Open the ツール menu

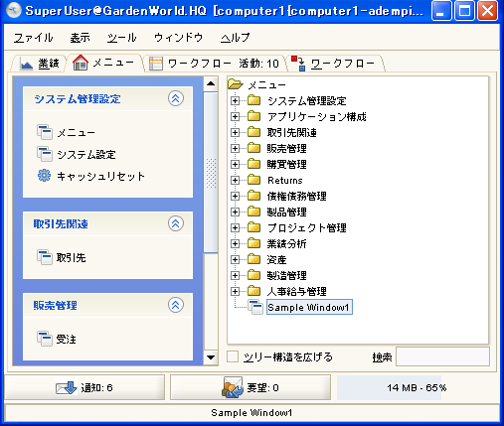(x=121, y=38)
